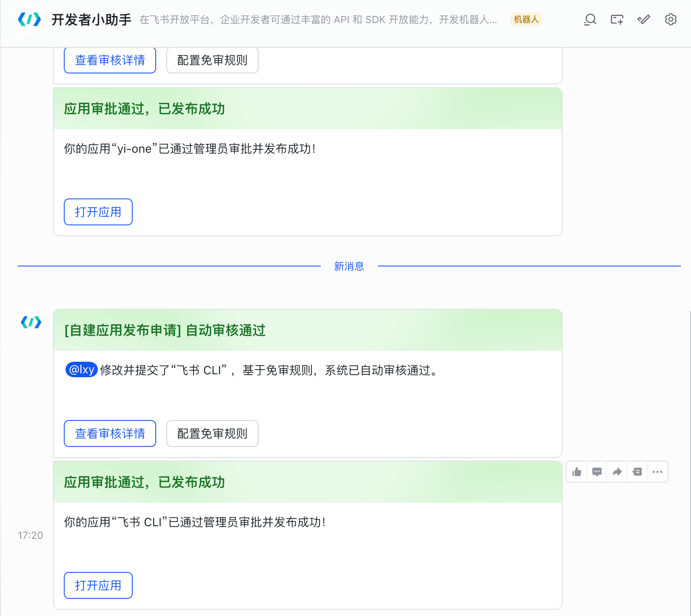Click topmost 查看审核详情 button
691x616 pixels.
(x=110, y=60)
